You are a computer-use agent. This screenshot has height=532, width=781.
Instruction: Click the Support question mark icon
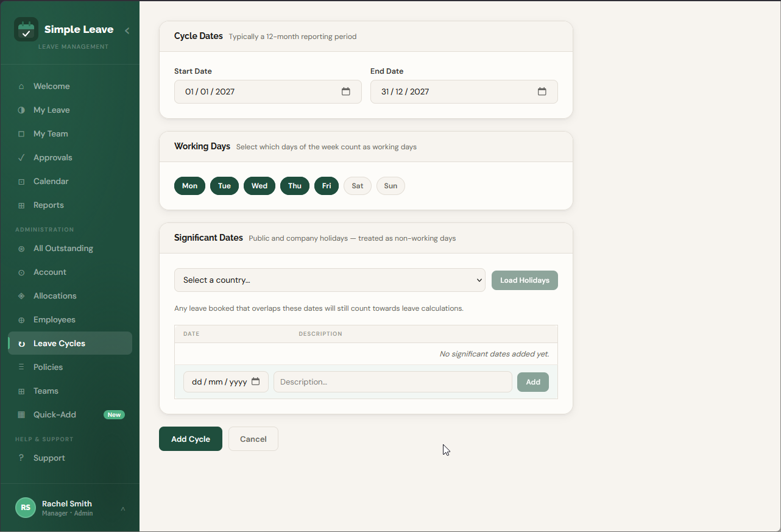tap(21, 458)
